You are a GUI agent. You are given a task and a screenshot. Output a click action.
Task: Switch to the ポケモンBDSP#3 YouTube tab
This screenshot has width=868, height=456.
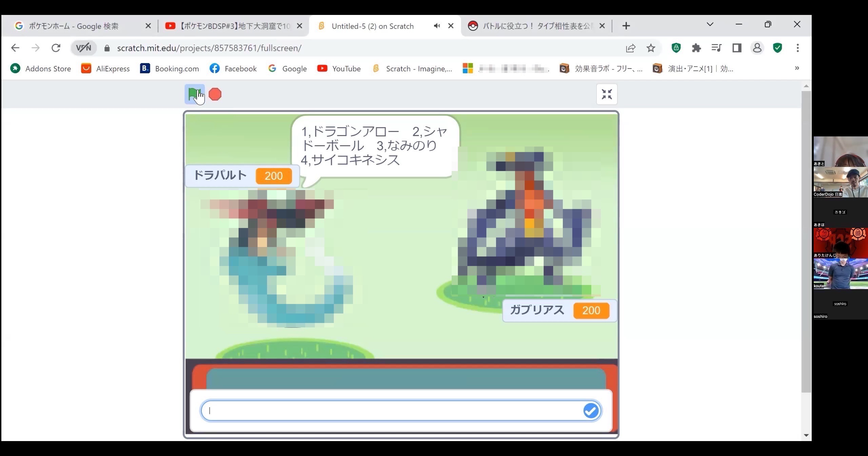click(234, 26)
